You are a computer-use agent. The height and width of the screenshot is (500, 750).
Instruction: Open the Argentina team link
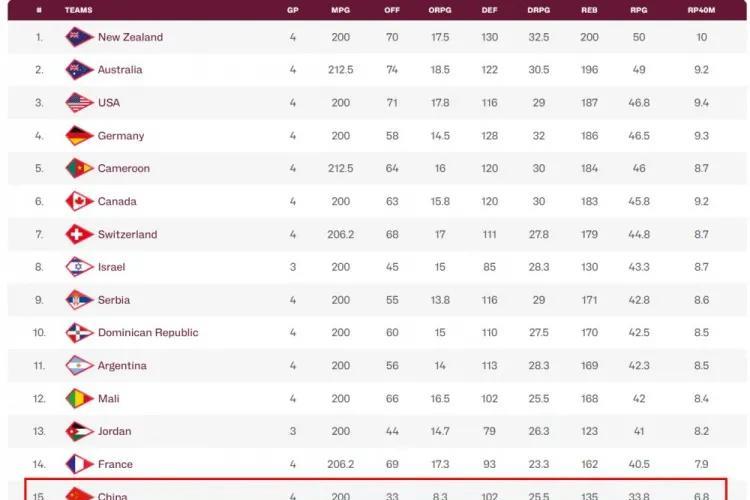[x=122, y=366]
